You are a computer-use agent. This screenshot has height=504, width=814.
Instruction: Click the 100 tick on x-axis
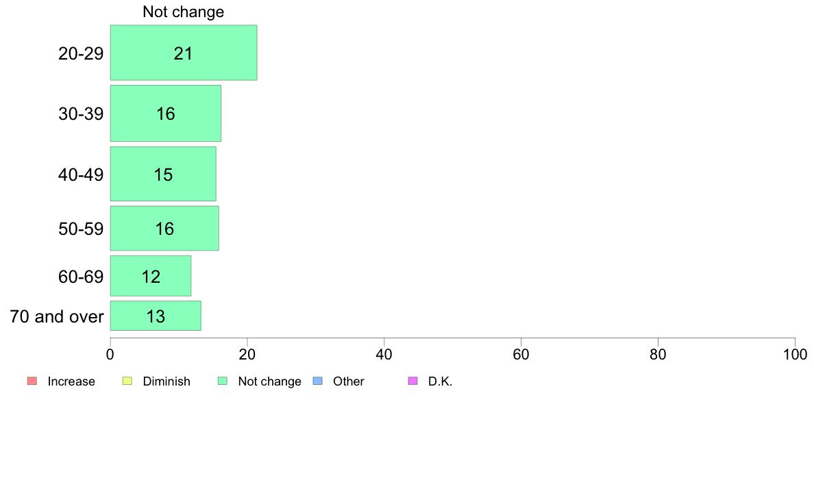pyautogui.click(x=795, y=355)
